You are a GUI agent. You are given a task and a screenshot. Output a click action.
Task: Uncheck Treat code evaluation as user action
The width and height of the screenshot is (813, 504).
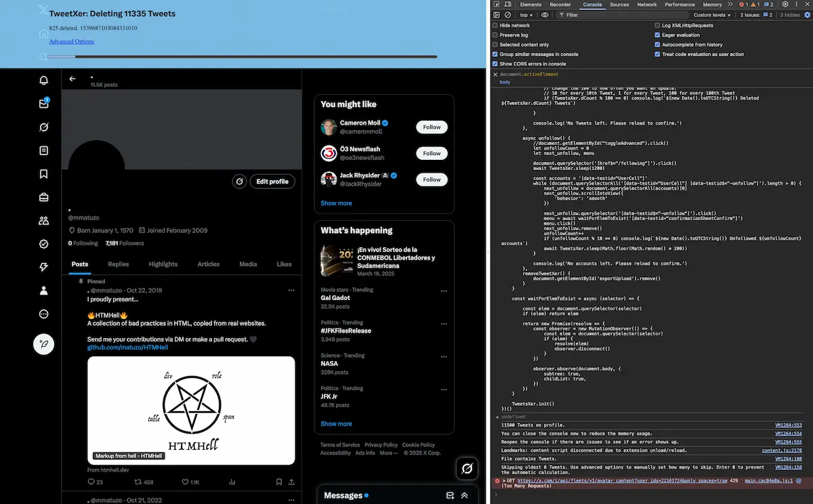(x=657, y=54)
